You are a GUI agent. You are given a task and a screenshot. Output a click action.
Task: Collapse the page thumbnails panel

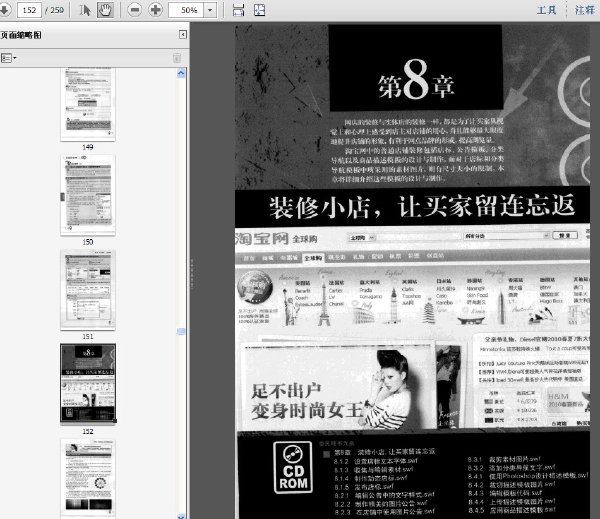click(x=183, y=35)
